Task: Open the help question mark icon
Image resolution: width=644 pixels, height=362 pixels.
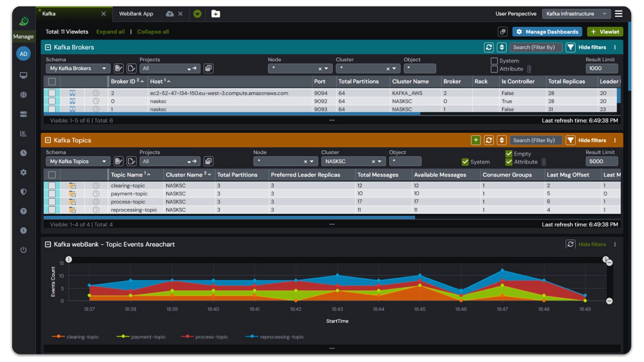Action: coord(23,211)
